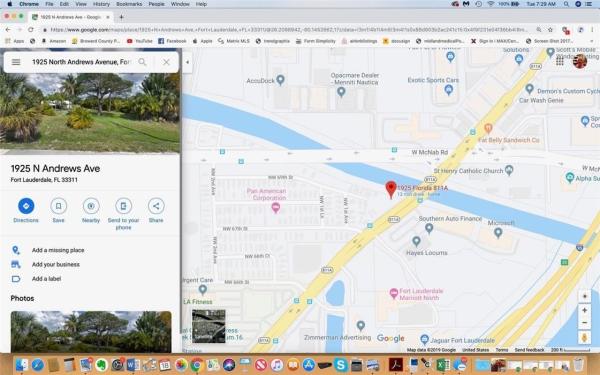Select the Southern Auto Finance marker

[x=429, y=228]
